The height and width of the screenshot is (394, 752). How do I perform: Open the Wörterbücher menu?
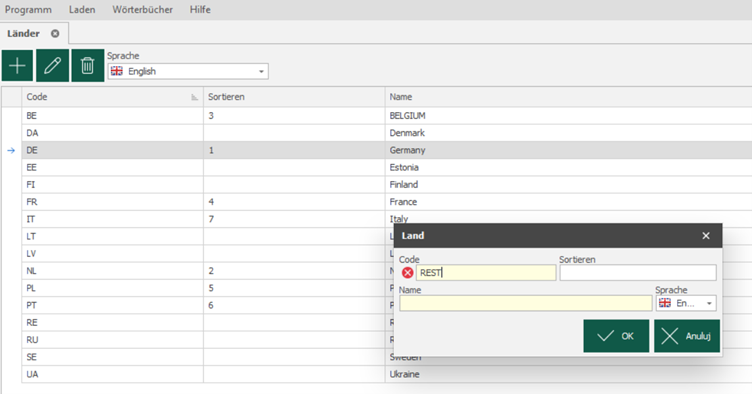pos(142,10)
